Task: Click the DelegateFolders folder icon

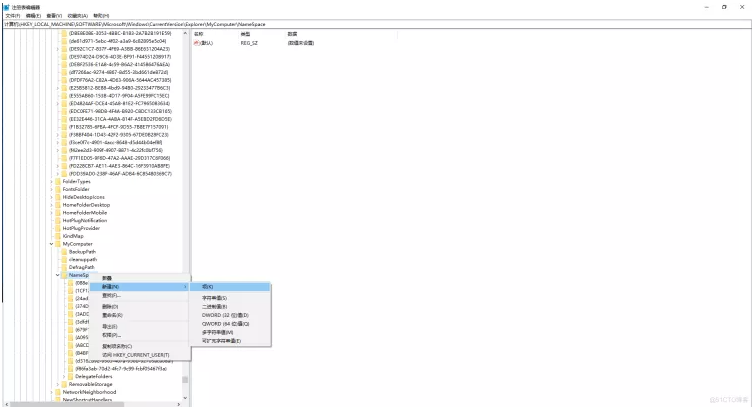Action: (71, 376)
